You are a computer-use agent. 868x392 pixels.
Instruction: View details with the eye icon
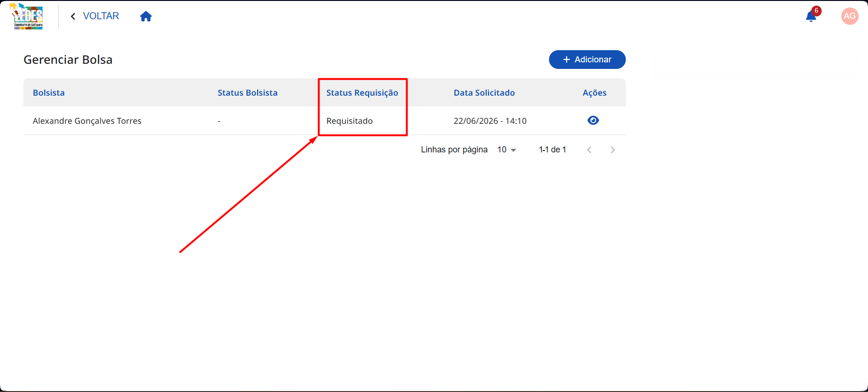point(593,121)
